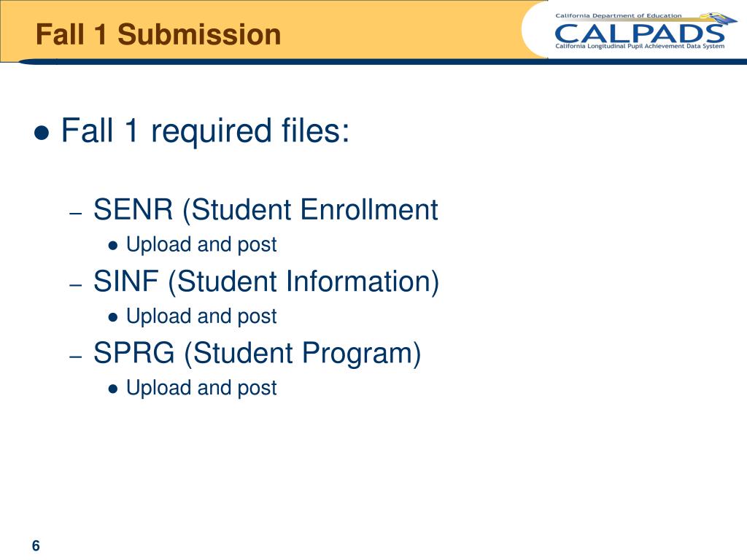Viewport: 747px width, 560px height.
Task: Click Upload and post under SENR
Action: coord(201,245)
